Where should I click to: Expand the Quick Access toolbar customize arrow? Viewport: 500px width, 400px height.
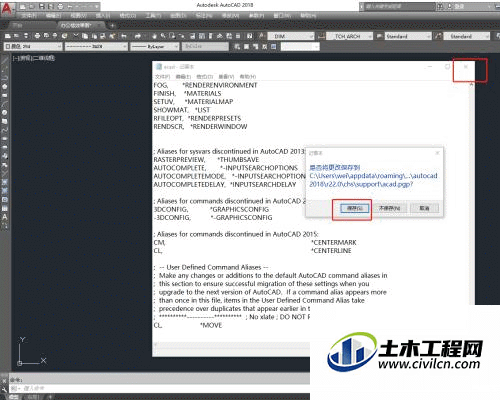[96, 6]
